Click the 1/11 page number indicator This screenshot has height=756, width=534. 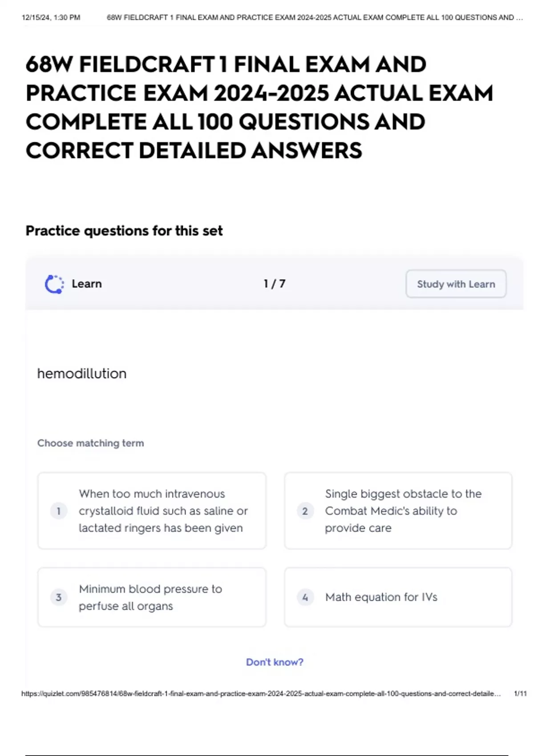click(520, 694)
